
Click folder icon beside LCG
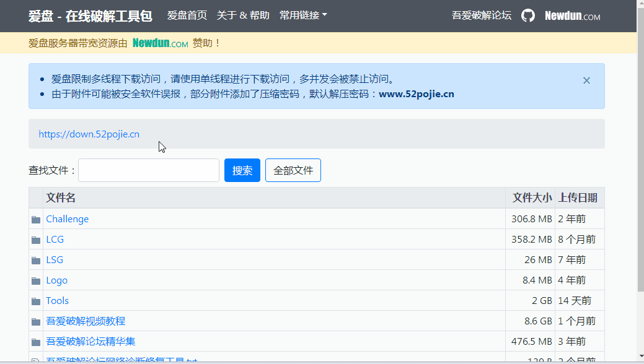point(36,240)
